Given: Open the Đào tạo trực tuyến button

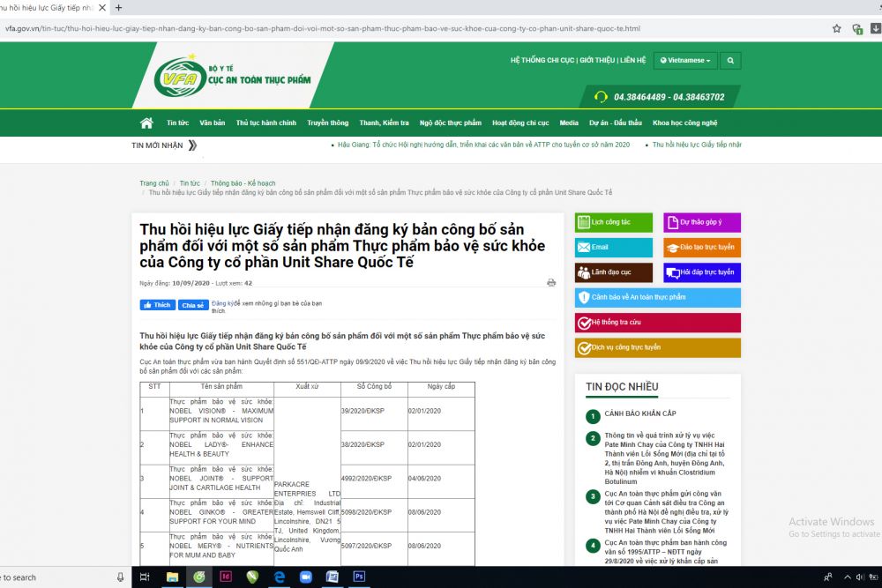Looking at the screenshot, I should [x=702, y=248].
